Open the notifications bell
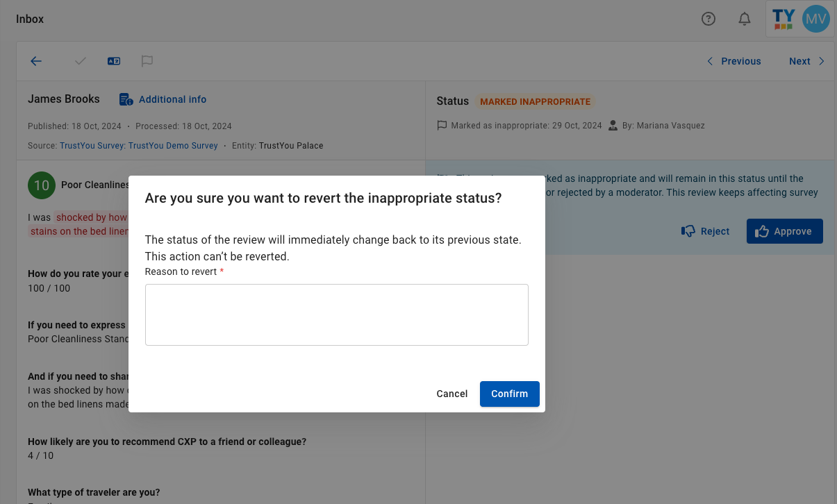 coord(745,19)
